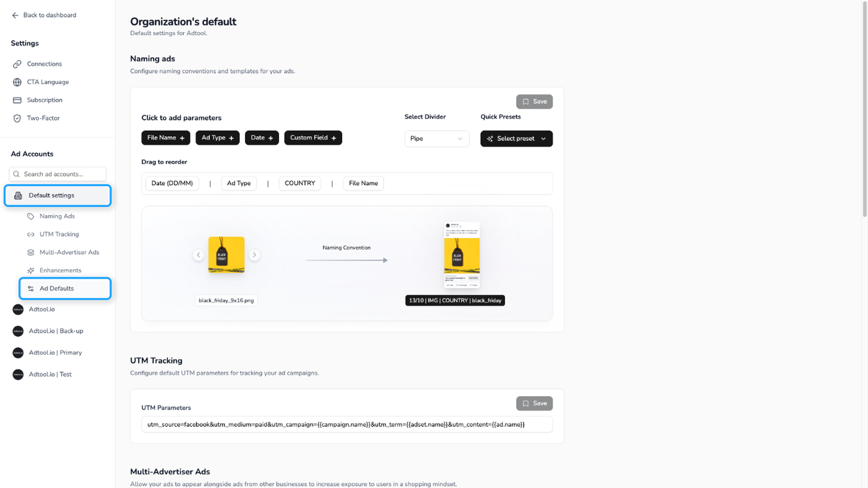This screenshot has height=488, width=868.
Task: Select the File Name reorder chip
Action: click(x=363, y=183)
